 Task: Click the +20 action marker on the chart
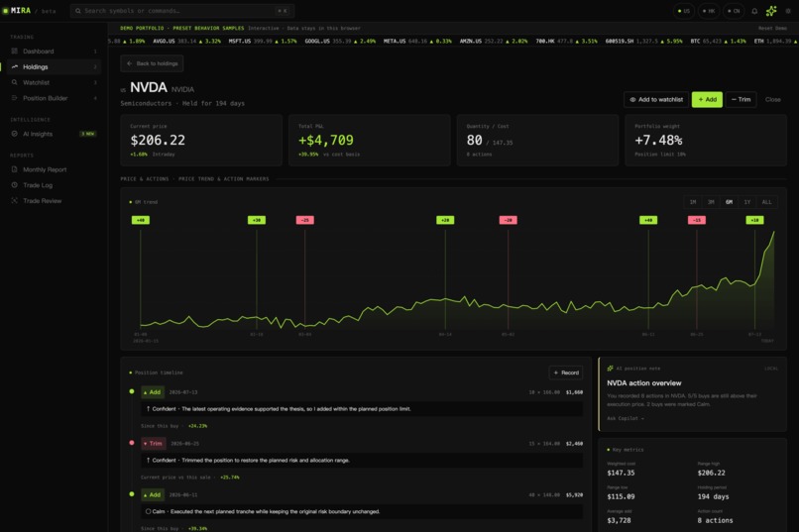pos(445,220)
